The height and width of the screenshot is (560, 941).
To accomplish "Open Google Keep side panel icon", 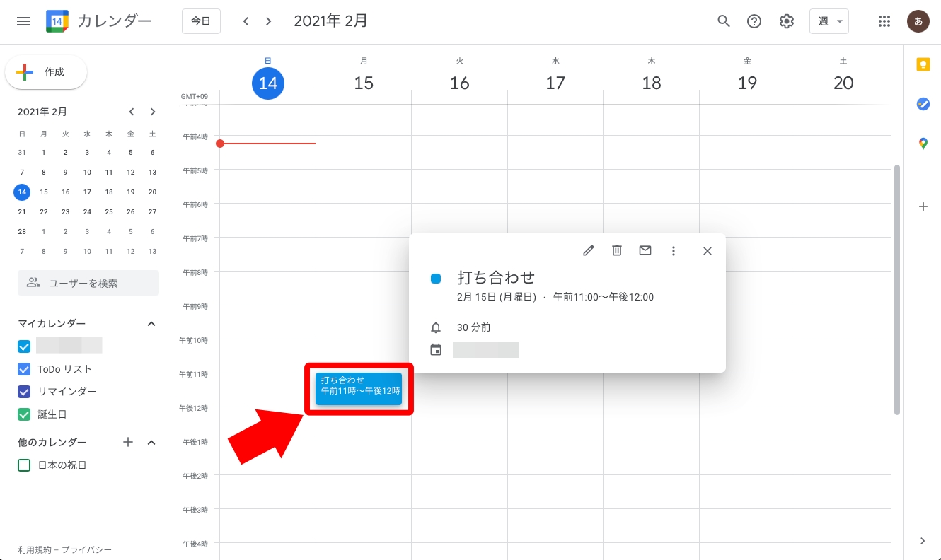I will (x=923, y=64).
